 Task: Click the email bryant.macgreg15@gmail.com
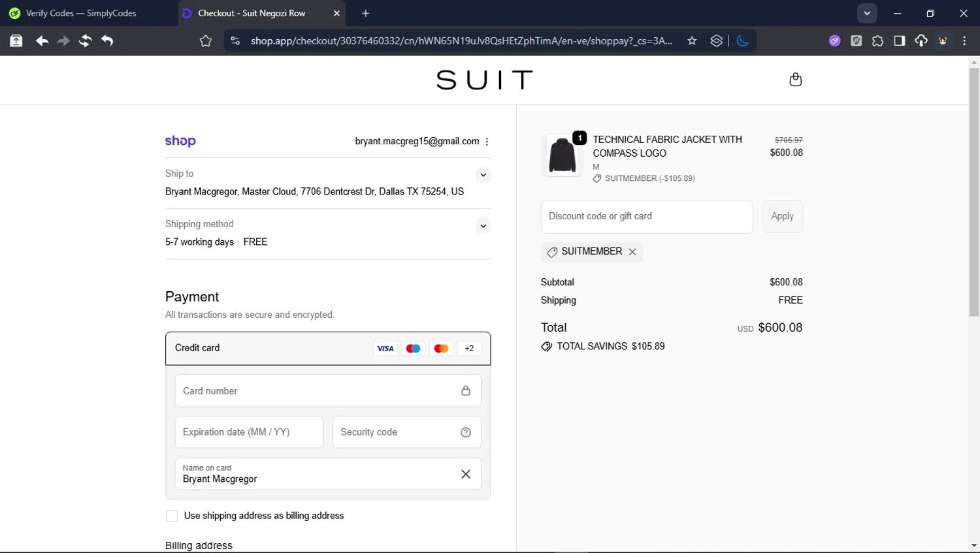tap(417, 142)
